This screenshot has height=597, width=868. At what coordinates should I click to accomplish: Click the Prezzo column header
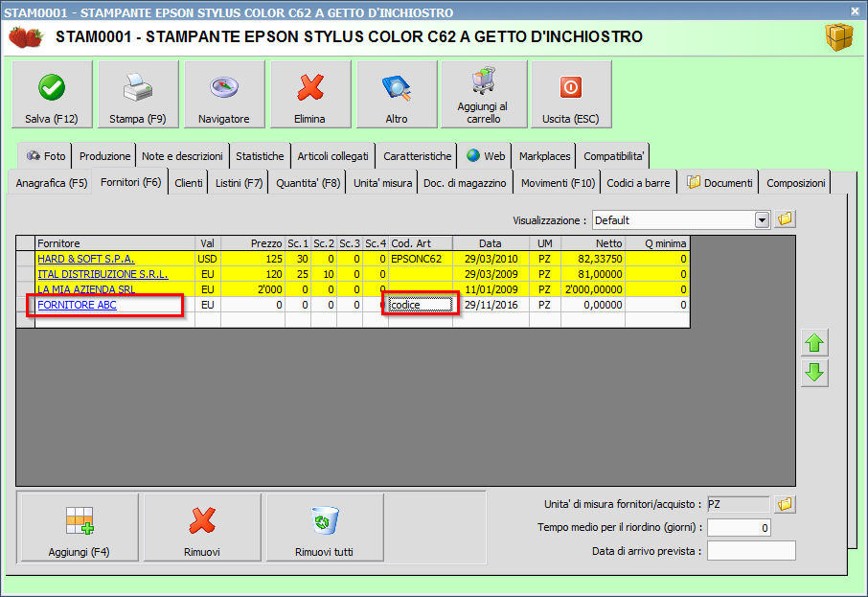pyautogui.click(x=253, y=243)
